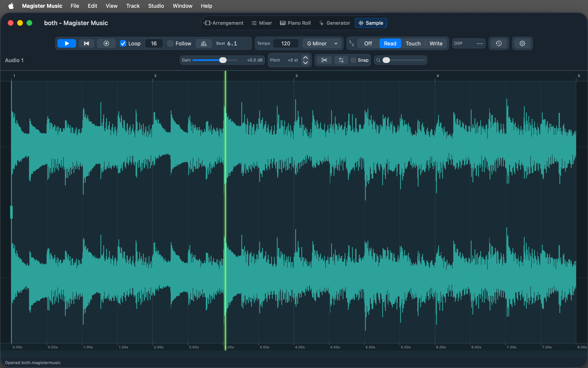This screenshot has width=588, height=368.
Task: Decrease pitch with the down stepper arrow
Action: (305, 63)
